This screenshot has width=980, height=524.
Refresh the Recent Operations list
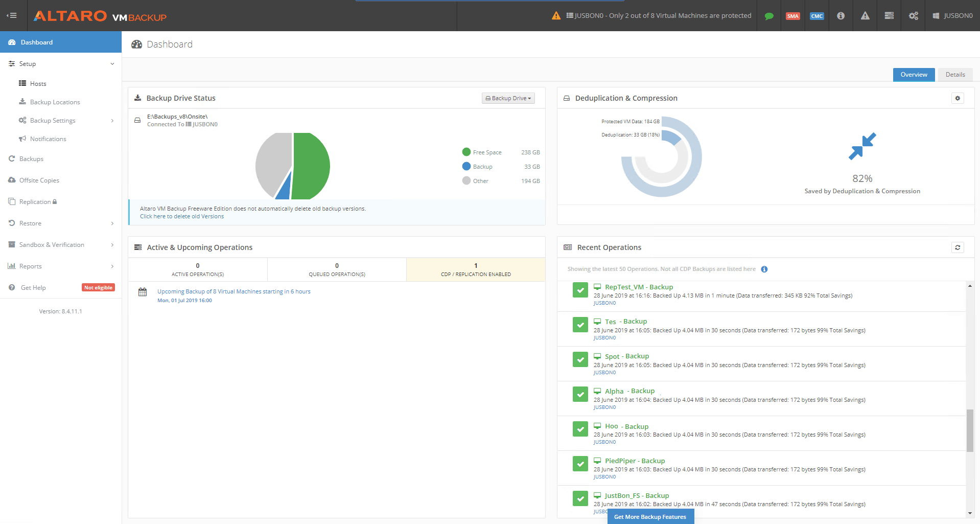[958, 247]
